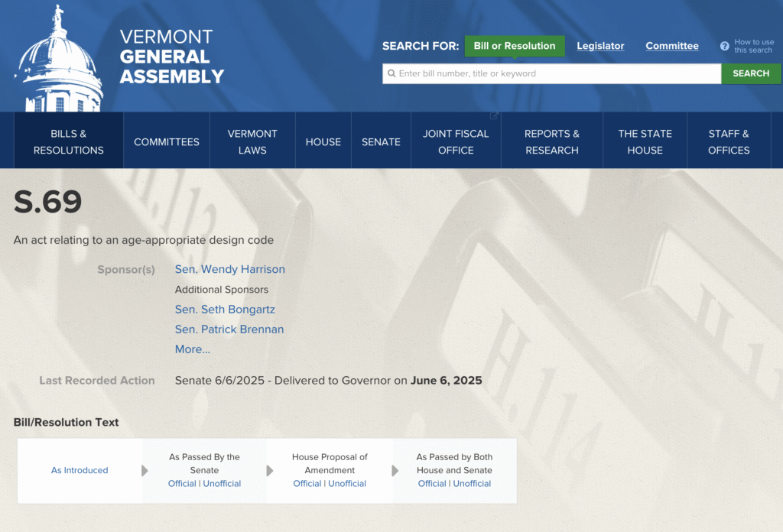Click the As Passed By the Senate label
The image size is (783, 532).
click(204, 464)
